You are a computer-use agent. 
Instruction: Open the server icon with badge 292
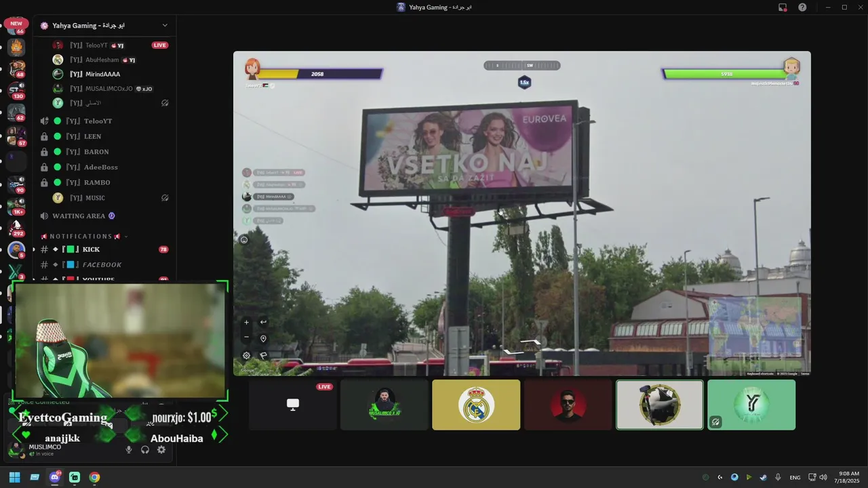pyautogui.click(x=16, y=228)
